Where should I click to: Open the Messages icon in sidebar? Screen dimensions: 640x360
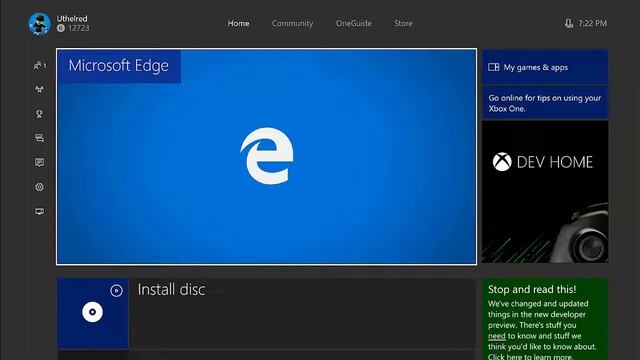[39, 138]
